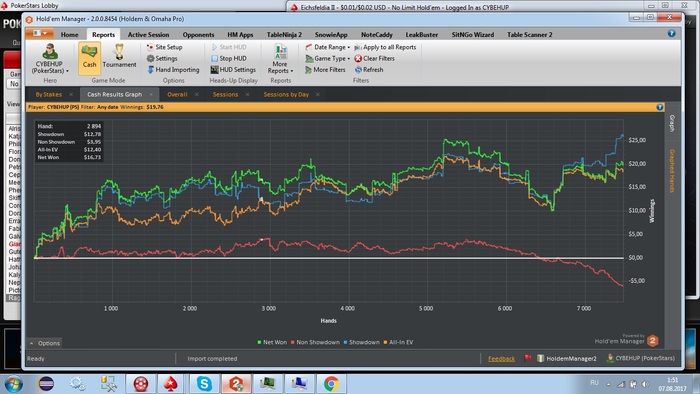Open the Date Range filter dropdown

pyautogui.click(x=327, y=47)
